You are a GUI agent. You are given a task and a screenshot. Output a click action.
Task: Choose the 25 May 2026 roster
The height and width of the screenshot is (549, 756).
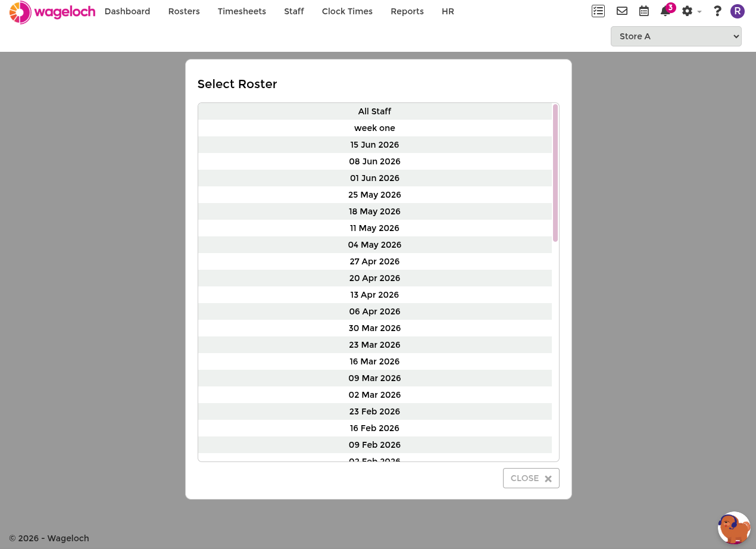tap(375, 195)
